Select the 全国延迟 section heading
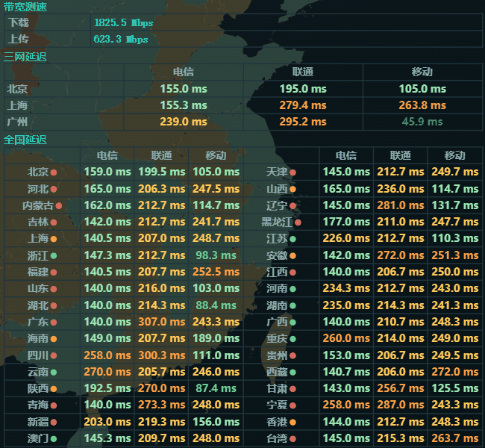This screenshot has height=448, width=485. pos(25,140)
